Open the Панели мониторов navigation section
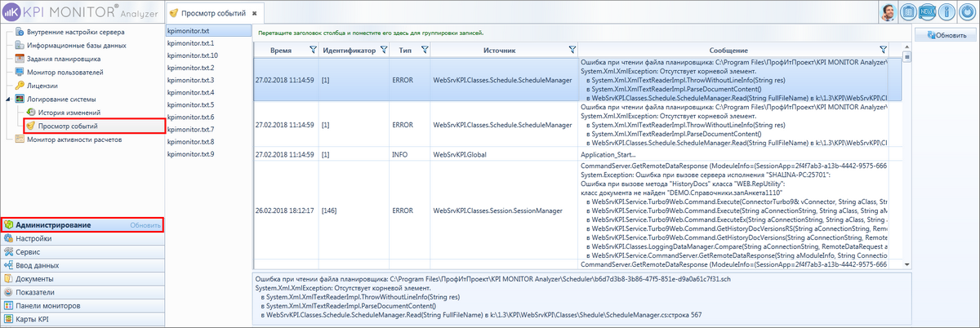 [82, 305]
